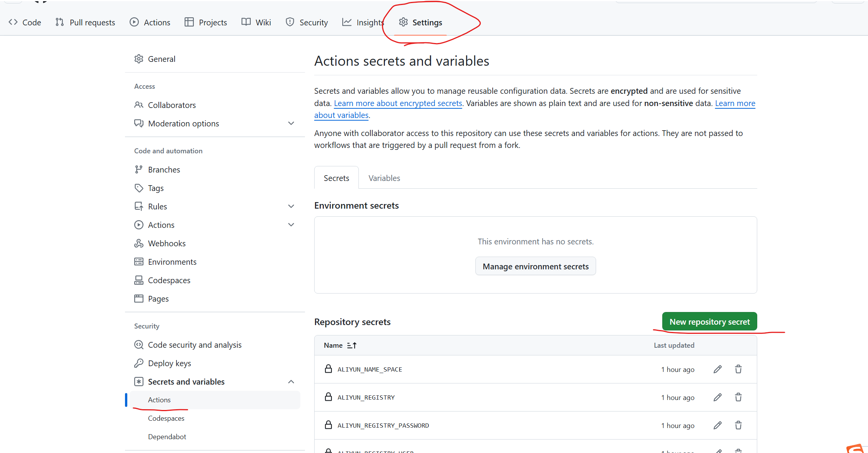Open the Pull requests repository tab
This screenshot has height=453, width=868.
point(85,22)
